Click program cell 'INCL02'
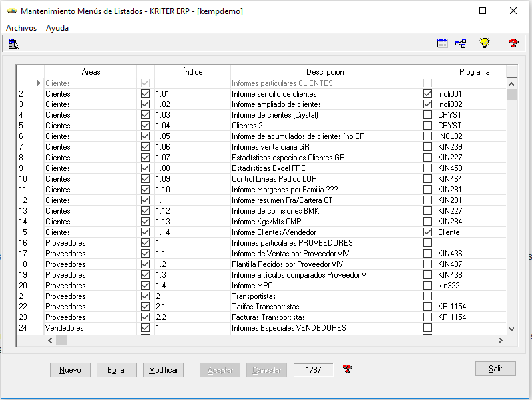This screenshot has height=400, width=532. pos(471,136)
